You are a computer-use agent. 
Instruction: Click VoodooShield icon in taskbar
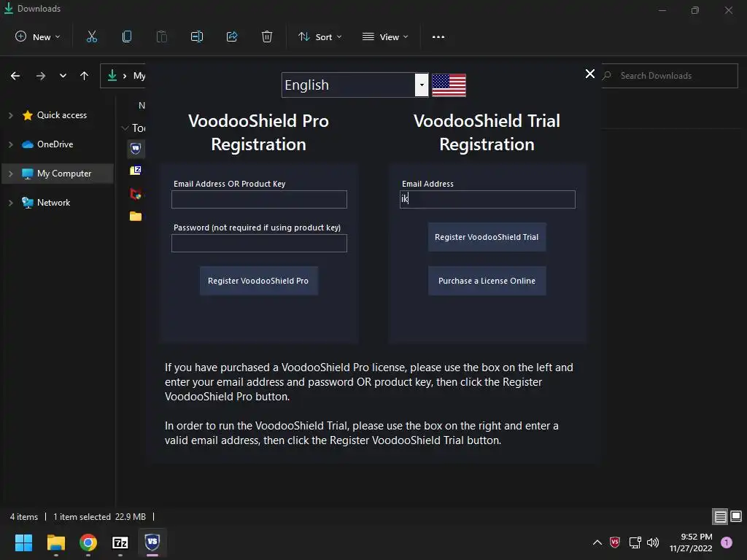(x=152, y=542)
